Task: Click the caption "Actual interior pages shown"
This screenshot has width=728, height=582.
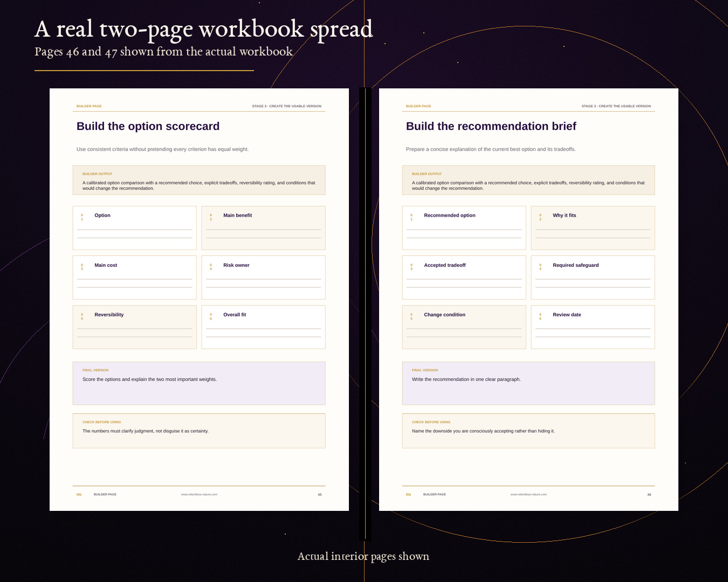Action: pyautogui.click(x=363, y=556)
